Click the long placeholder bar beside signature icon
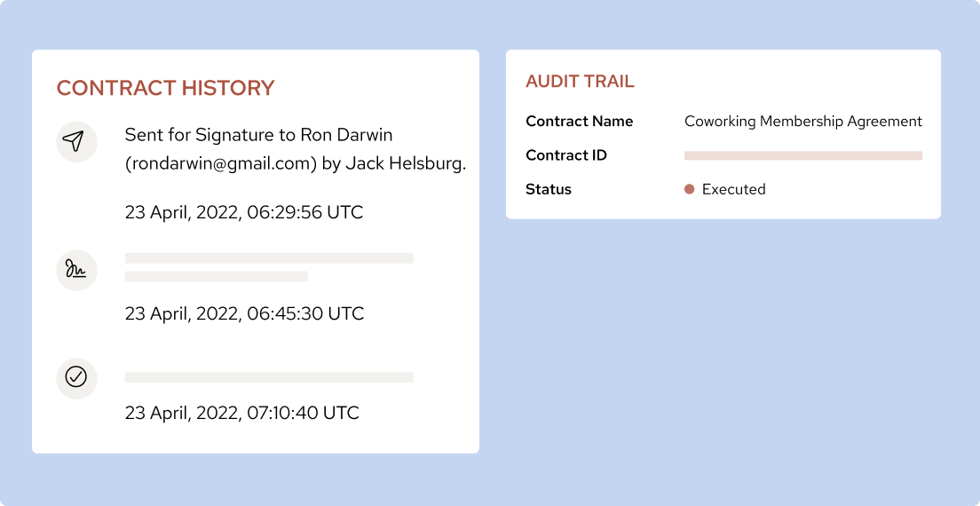The height and width of the screenshot is (506, 980). coord(269,258)
